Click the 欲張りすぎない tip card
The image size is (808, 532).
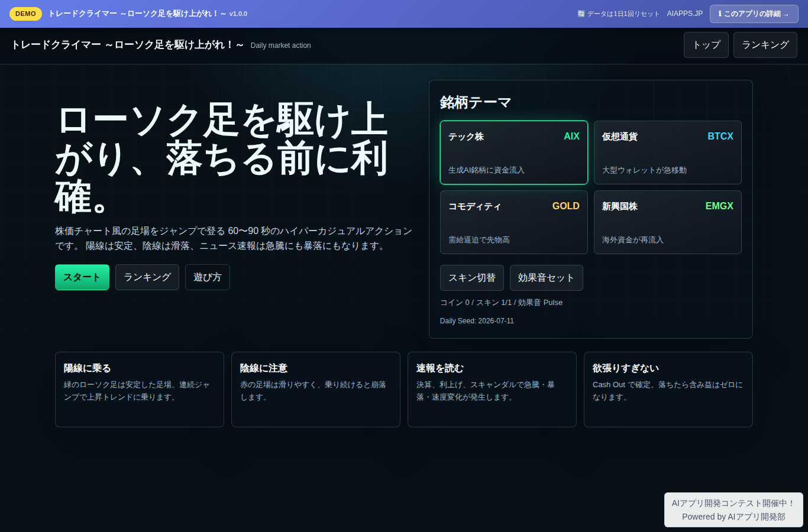point(668,390)
